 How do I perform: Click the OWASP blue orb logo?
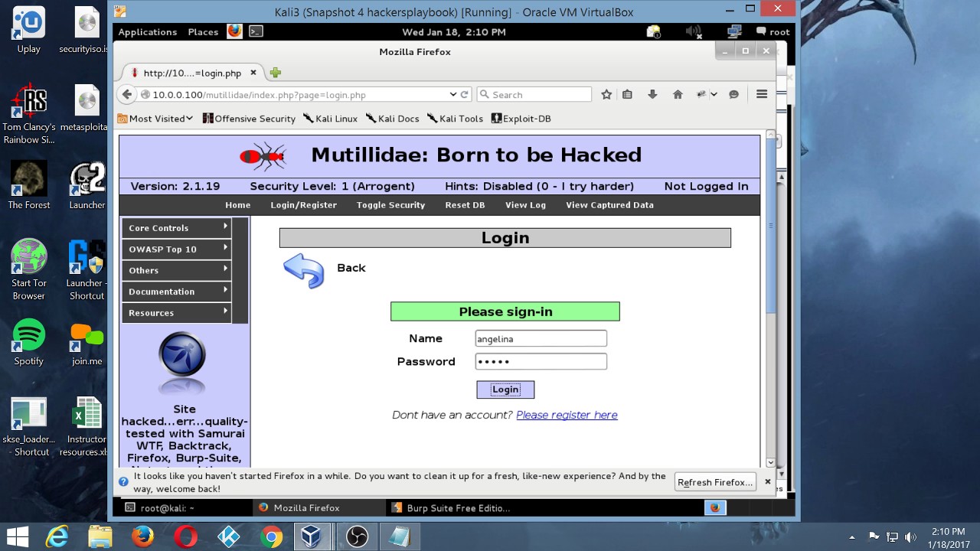coord(182,363)
